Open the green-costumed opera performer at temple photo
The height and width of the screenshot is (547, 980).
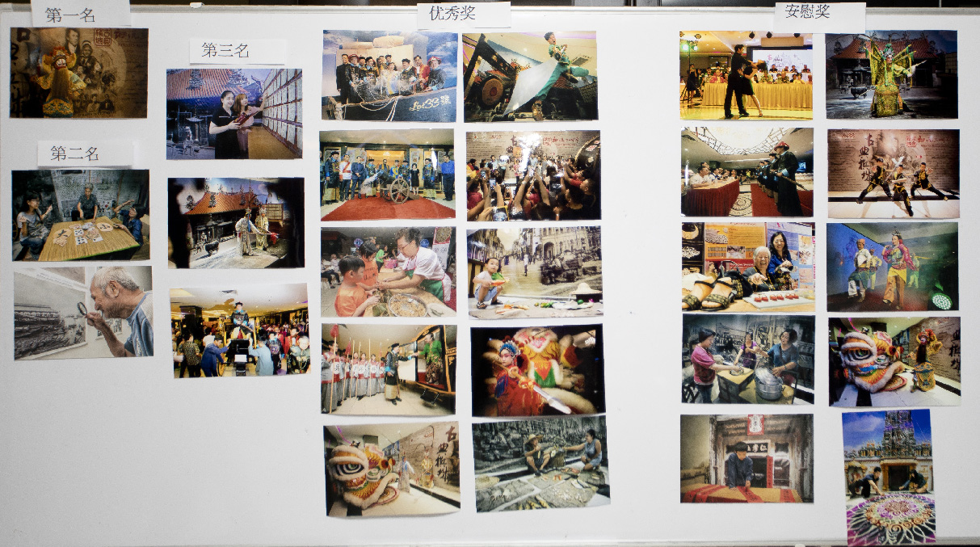892,74
